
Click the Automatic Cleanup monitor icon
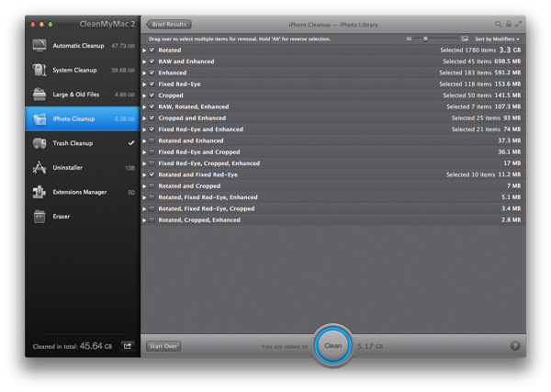(x=39, y=45)
